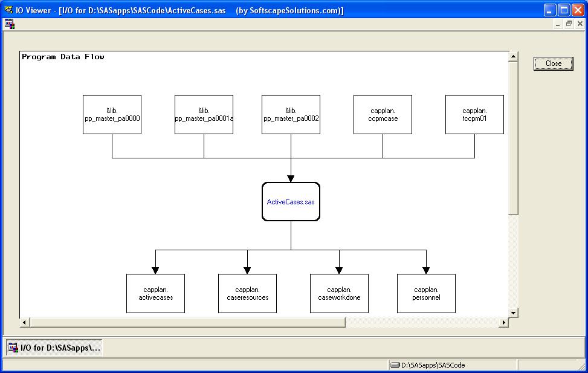Click the horizontal scrollbar left arrow

[x=25, y=323]
